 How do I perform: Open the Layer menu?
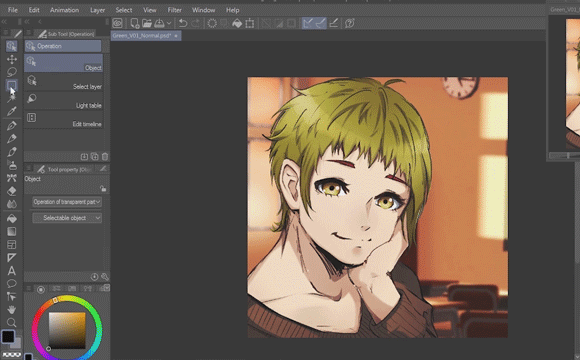[x=97, y=10]
